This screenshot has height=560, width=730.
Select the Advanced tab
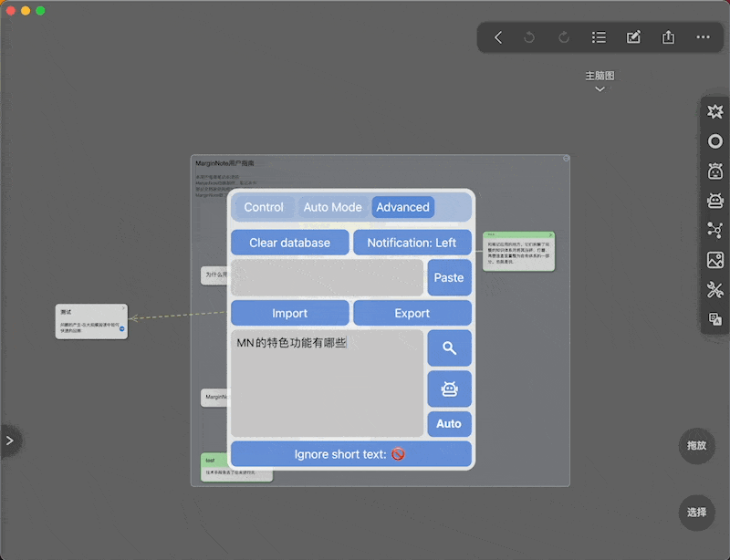tap(402, 207)
